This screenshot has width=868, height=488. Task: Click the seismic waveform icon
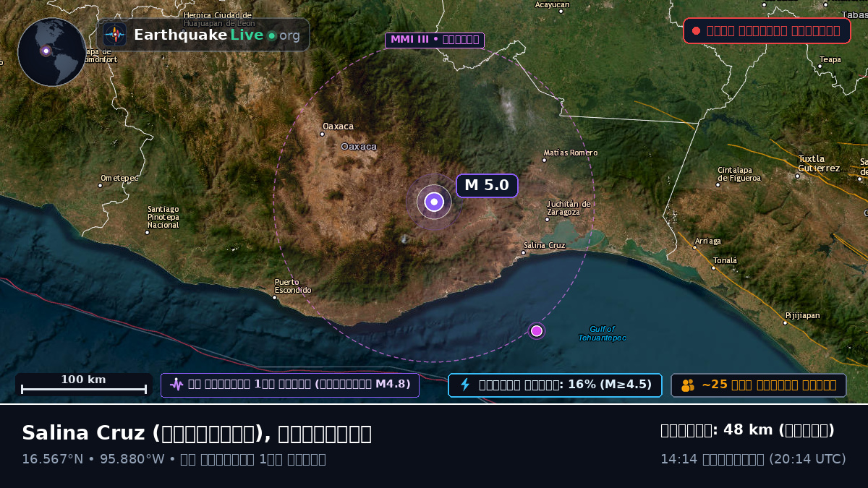[x=176, y=385]
